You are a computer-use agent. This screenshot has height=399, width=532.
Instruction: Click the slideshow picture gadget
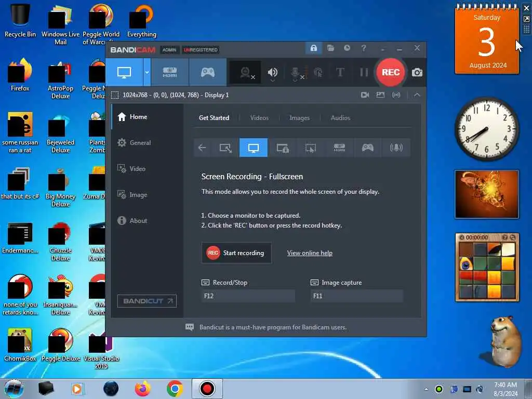click(x=487, y=194)
